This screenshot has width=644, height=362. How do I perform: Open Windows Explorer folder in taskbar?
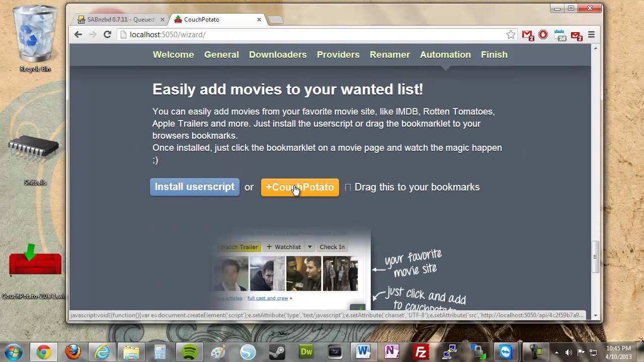tap(131, 352)
